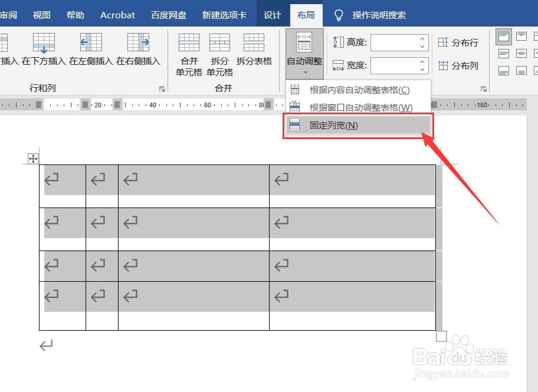This screenshot has height=392, width=538.
Task: Click Merge Cells (合并单元格) icon
Action: pyautogui.click(x=189, y=42)
